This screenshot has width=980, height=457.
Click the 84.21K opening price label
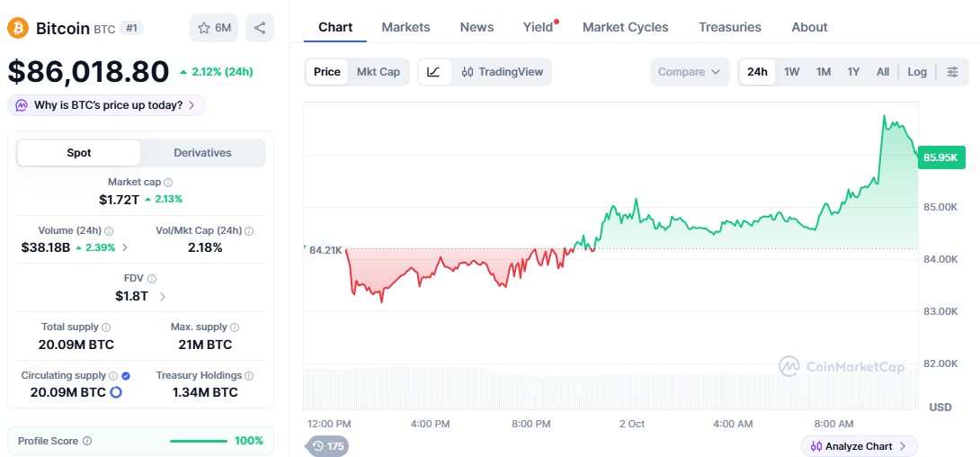325,250
